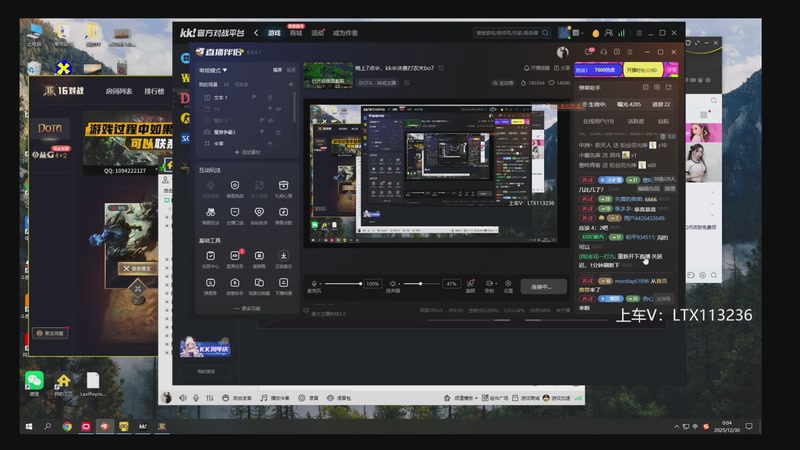Switch to 在线用户(19) tab
The image size is (800, 450).
click(598, 121)
